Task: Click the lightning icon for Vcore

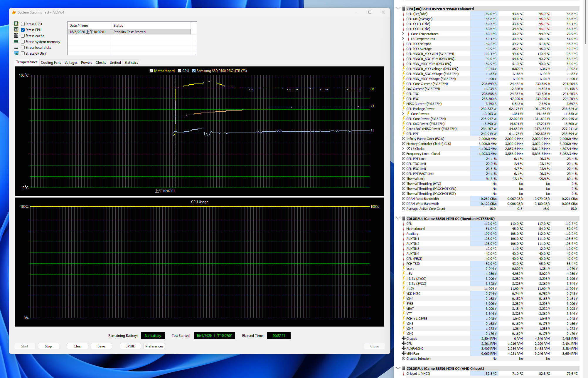Action: tap(404, 269)
